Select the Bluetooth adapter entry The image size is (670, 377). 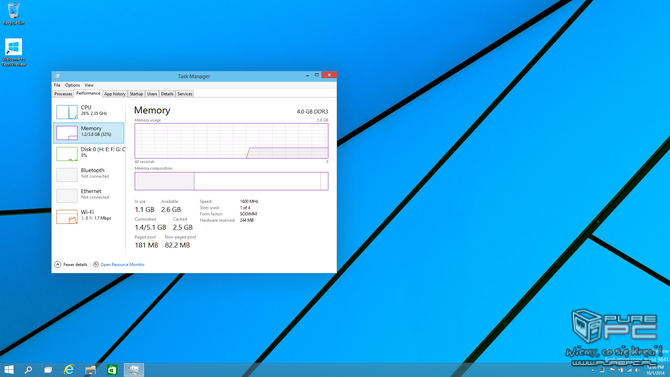point(89,174)
